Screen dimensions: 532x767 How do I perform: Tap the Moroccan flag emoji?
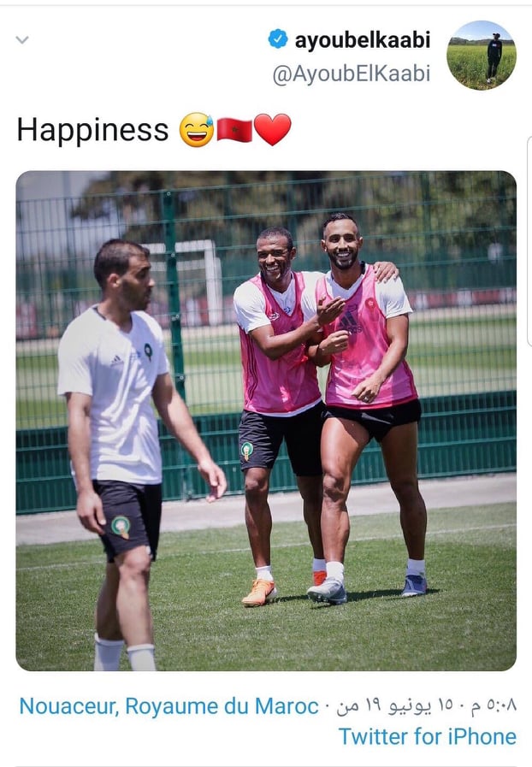tap(234, 130)
